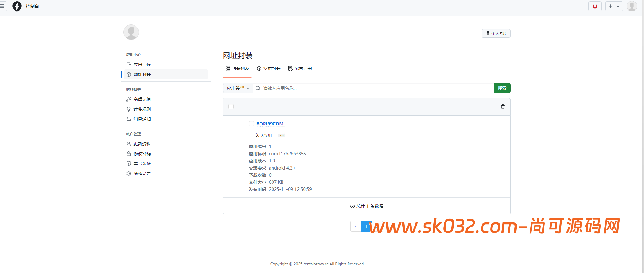The image size is (644, 273).
Task: Click the publish time 2025-11-09 12:50:59
Action: click(x=290, y=189)
